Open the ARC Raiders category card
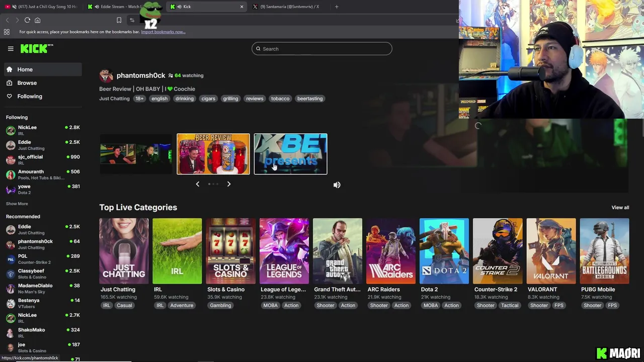Image resolution: width=644 pixels, height=362 pixels. pyautogui.click(x=391, y=251)
